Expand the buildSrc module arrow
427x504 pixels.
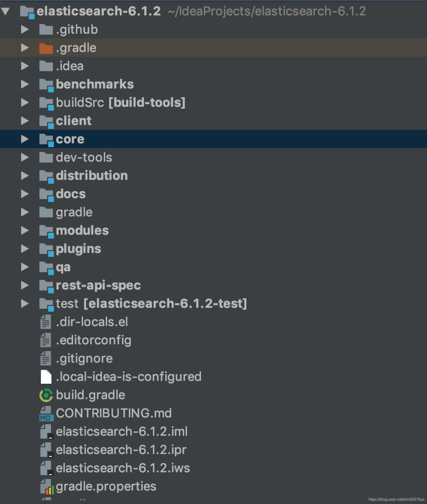tap(25, 102)
